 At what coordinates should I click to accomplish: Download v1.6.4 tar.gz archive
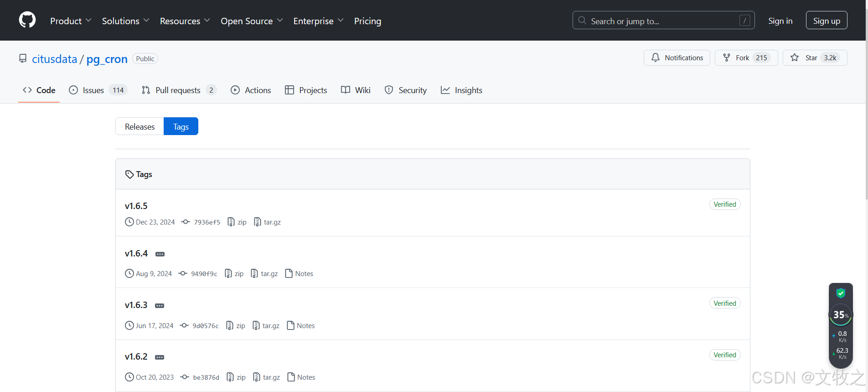(x=264, y=274)
